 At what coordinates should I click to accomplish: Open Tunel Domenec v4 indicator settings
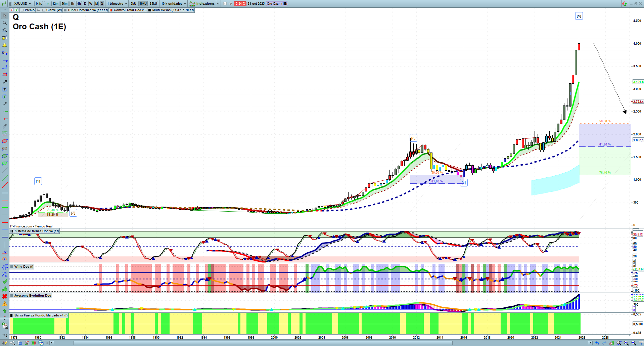(x=87, y=10)
